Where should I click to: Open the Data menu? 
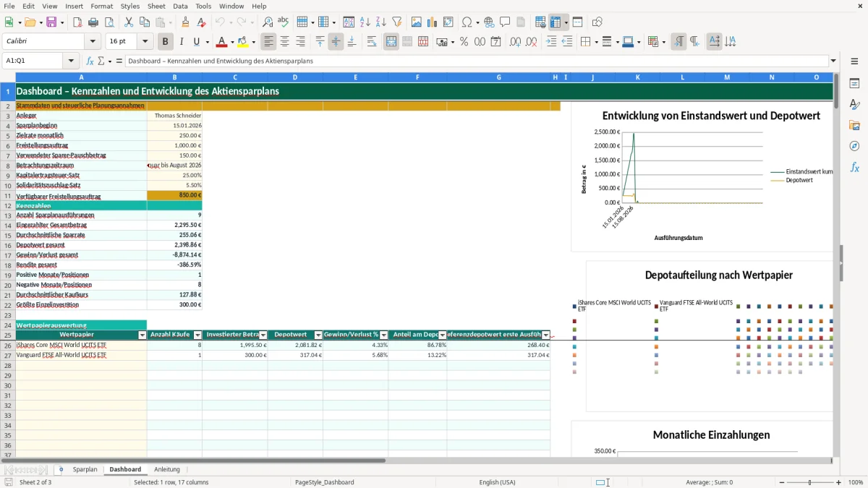pos(180,6)
